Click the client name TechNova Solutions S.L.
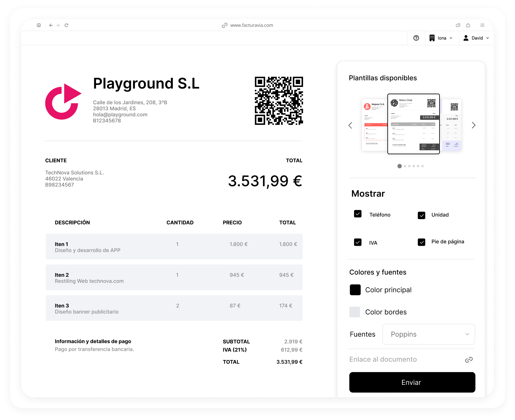The image size is (515, 420). coord(75,173)
